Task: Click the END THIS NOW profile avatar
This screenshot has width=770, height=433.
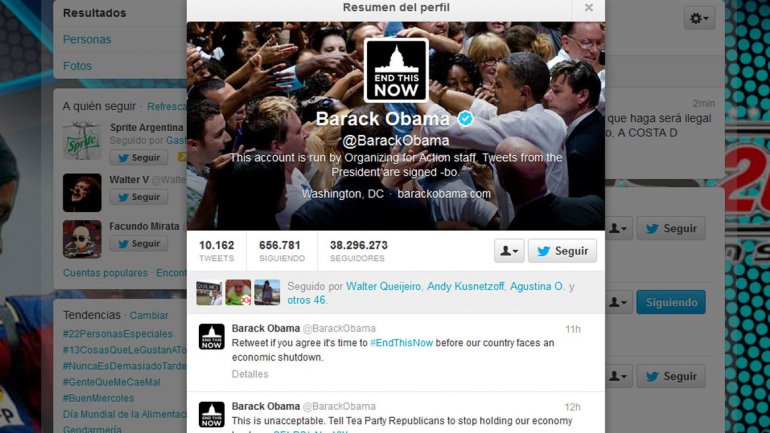Action: [x=396, y=70]
